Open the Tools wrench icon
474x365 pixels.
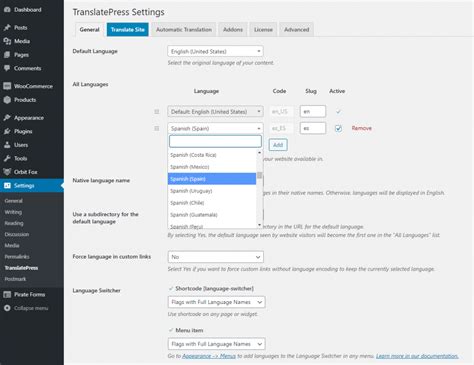pyautogui.click(x=7, y=158)
